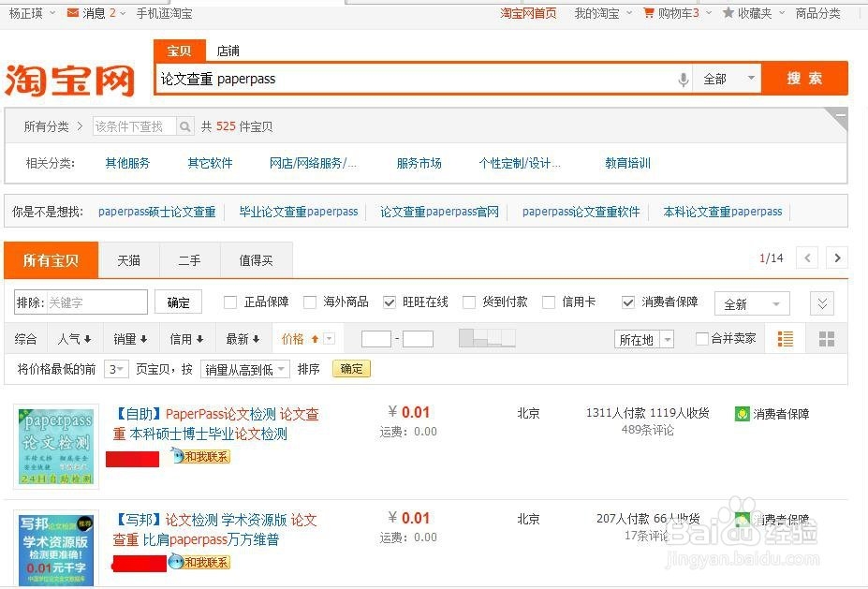Click 确定 next to exclude keyword field
The image size is (868, 589).
point(178,302)
